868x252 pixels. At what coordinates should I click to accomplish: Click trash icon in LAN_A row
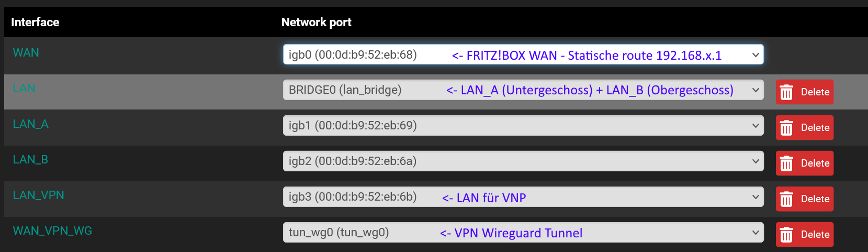click(786, 128)
